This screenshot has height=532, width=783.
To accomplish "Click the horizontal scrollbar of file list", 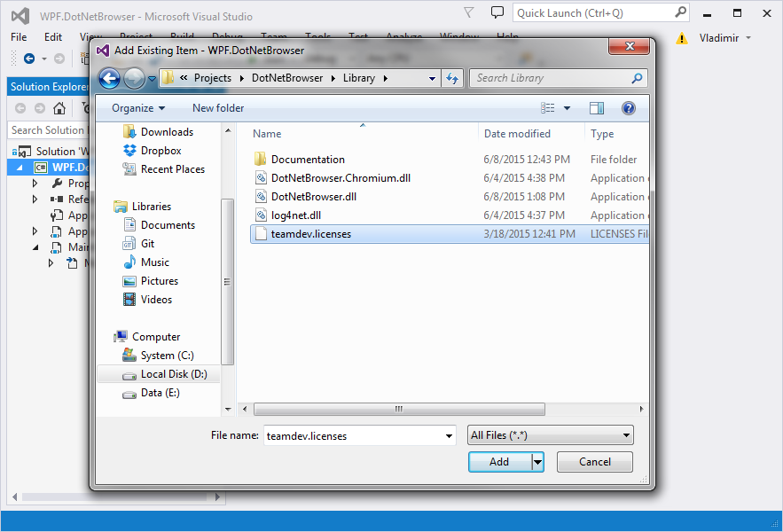I will tap(399, 409).
